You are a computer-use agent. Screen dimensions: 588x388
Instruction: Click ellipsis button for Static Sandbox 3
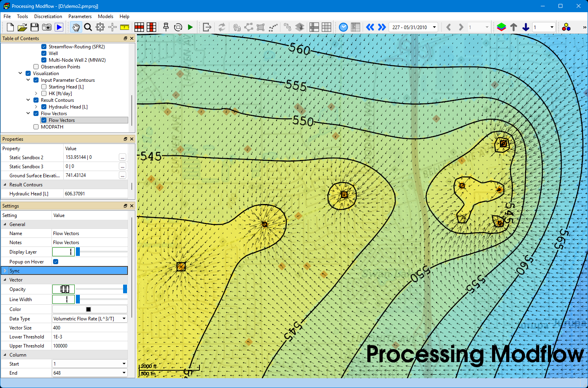click(123, 166)
